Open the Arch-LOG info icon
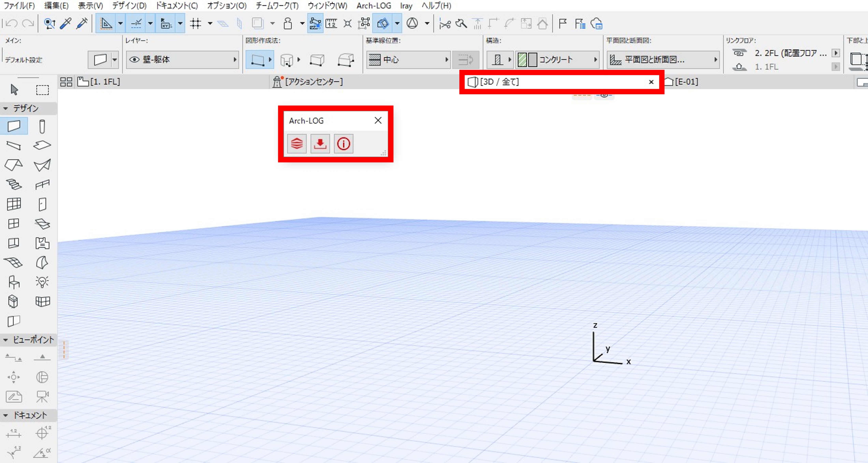Screen dimensions: 868x463 tap(343, 144)
